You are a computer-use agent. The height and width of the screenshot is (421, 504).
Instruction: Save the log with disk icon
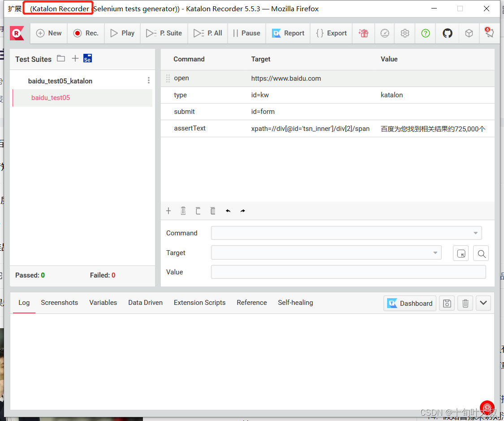click(x=447, y=304)
